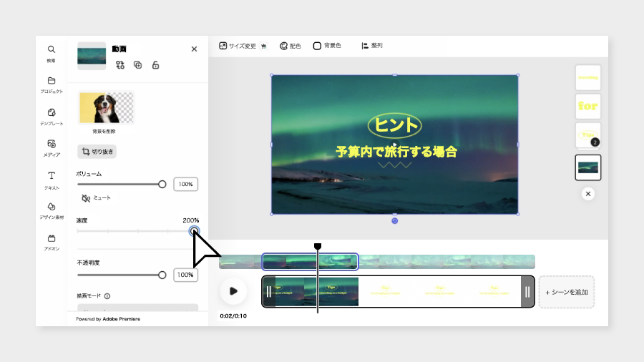Viewport: 644px width, 362px height.
Task: Click 整列 align in top toolbar
Action: (x=371, y=46)
